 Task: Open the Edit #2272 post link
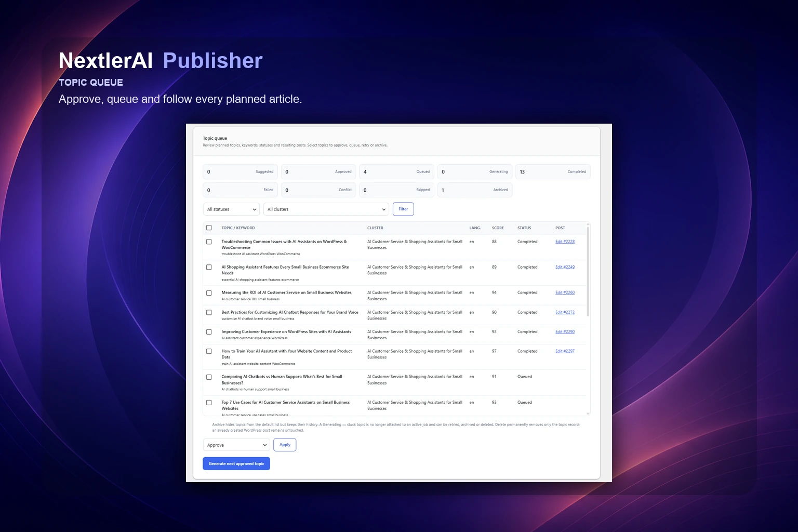point(565,312)
